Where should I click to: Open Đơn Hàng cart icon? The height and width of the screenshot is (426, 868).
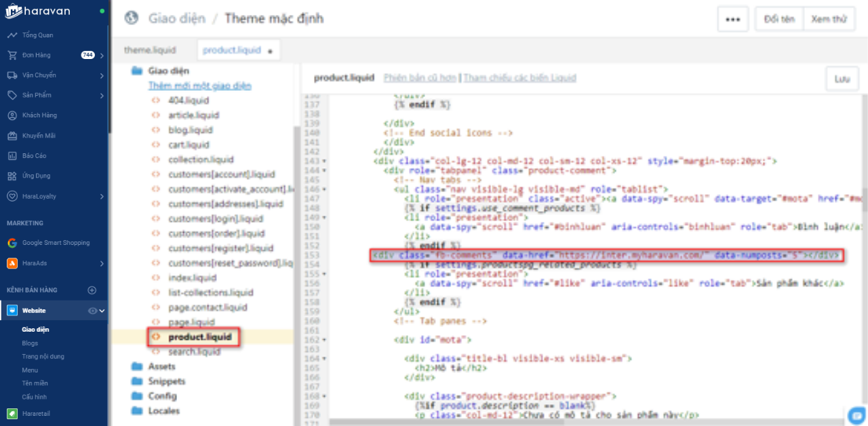tap(12, 55)
